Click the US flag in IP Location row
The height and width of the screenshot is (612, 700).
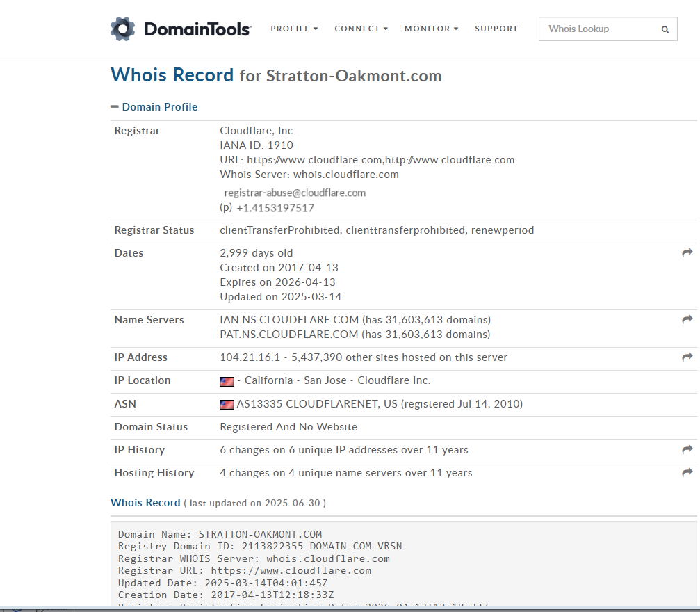(x=227, y=382)
